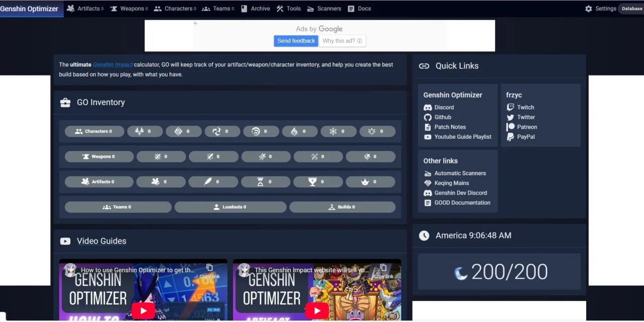This screenshot has width=644, height=322.
Task: Click the briefcase icon next to GO Inventory
Action: (x=65, y=103)
